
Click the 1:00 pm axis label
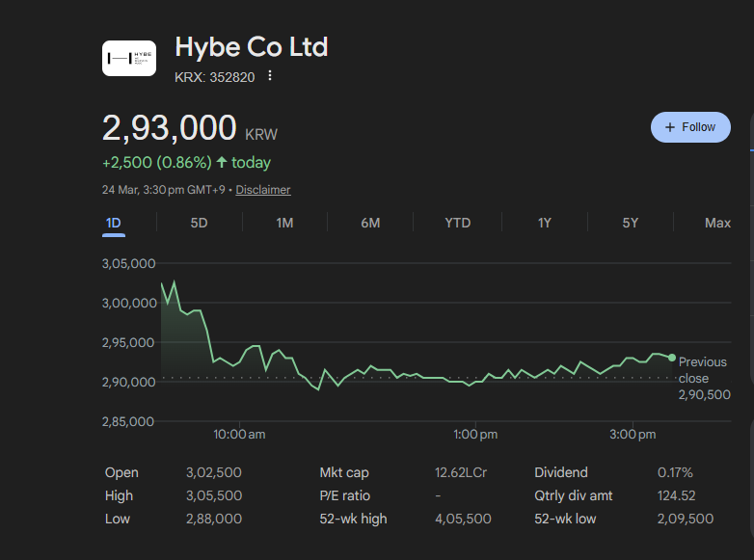(475, 435)
